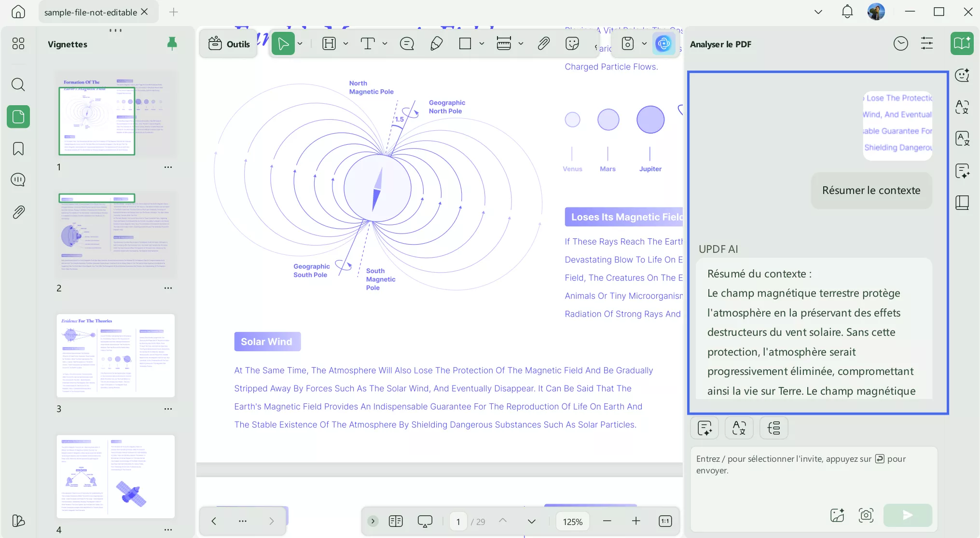Open the 125% zoom level dropdown
Screen dimensions: 980x538
(x=572, y=522)
